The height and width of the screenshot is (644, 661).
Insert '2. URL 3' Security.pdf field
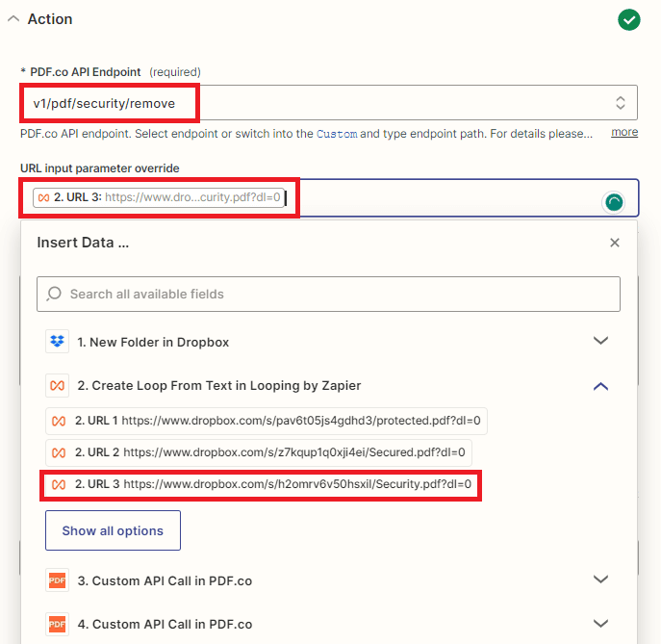point(262,484)
